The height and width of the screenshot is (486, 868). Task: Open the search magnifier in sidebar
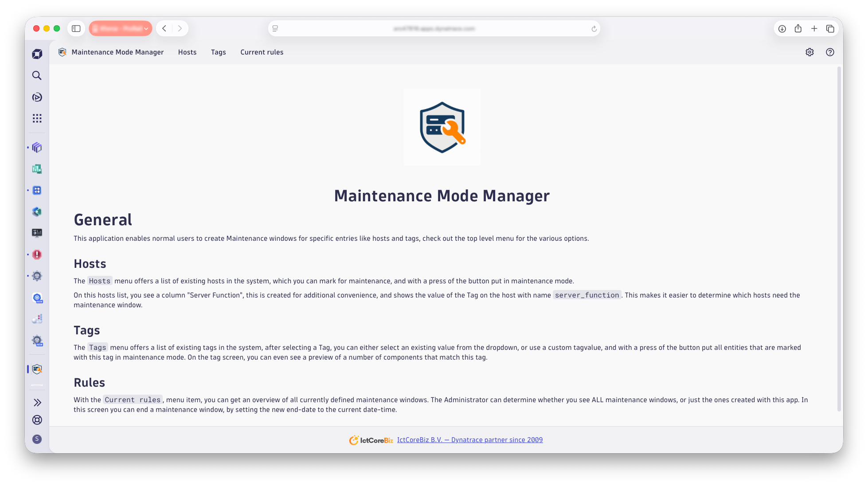[37, 75]
